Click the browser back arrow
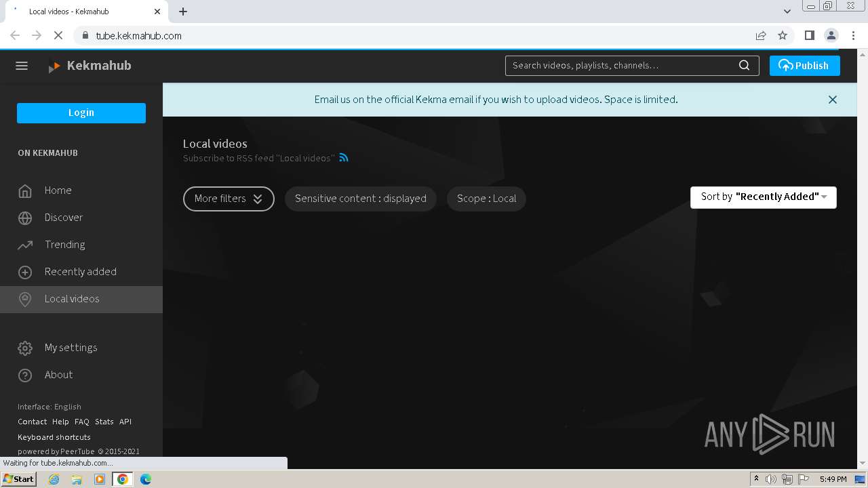The width and height of the screenshot is (868, 488). click(x=15, y=36)
